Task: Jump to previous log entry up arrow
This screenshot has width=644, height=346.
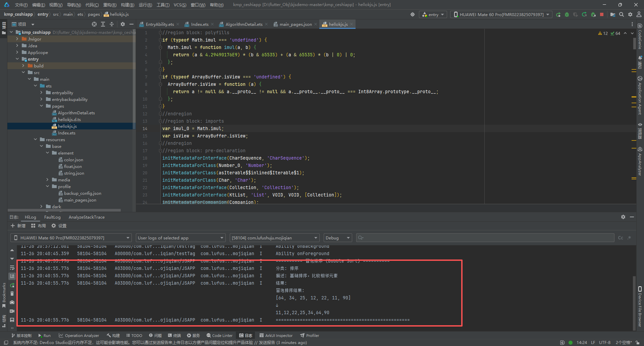Action: [x=12, y=250]
